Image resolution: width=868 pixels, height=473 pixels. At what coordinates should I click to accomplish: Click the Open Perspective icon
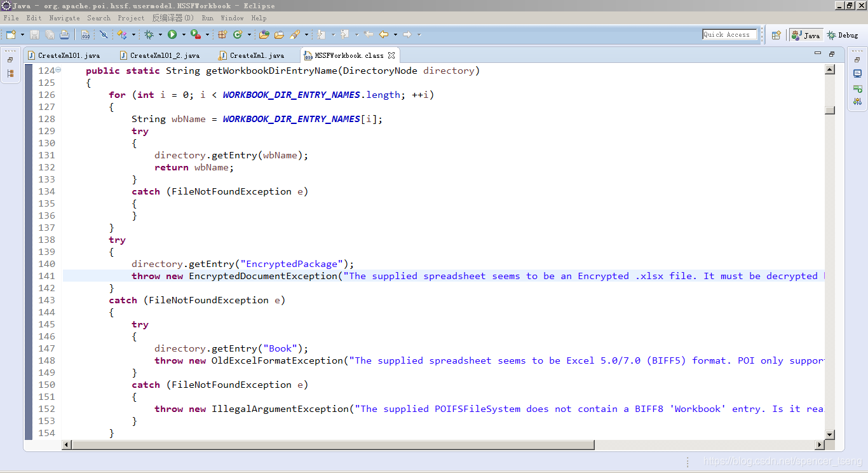tap(776, 35)
